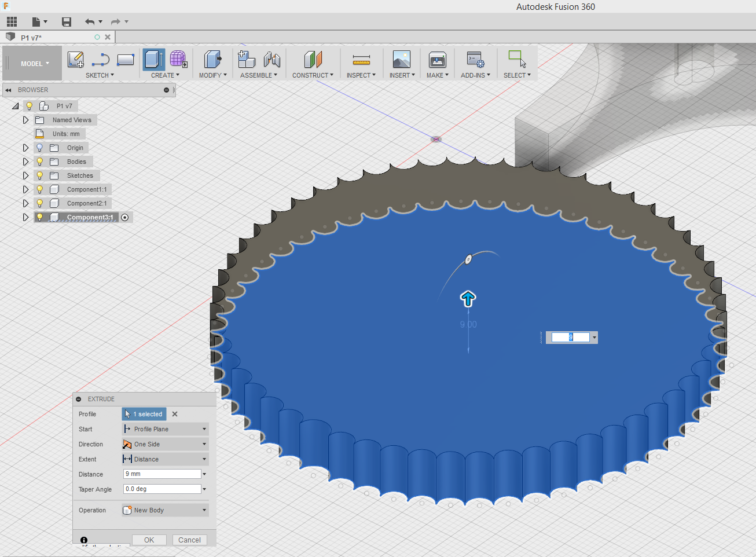
Task: Select the Units: mm tree item
Action: [66, 134]
